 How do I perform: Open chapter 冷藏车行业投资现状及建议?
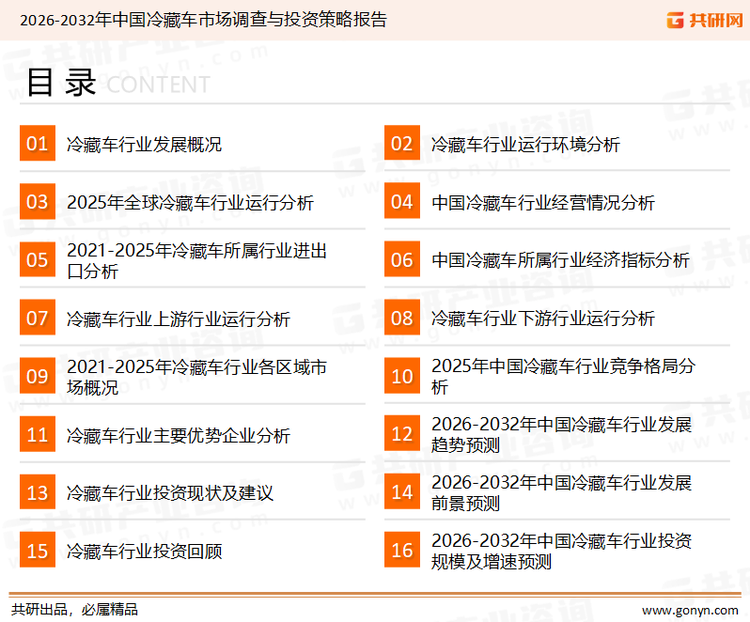click(x=170, y=493)
